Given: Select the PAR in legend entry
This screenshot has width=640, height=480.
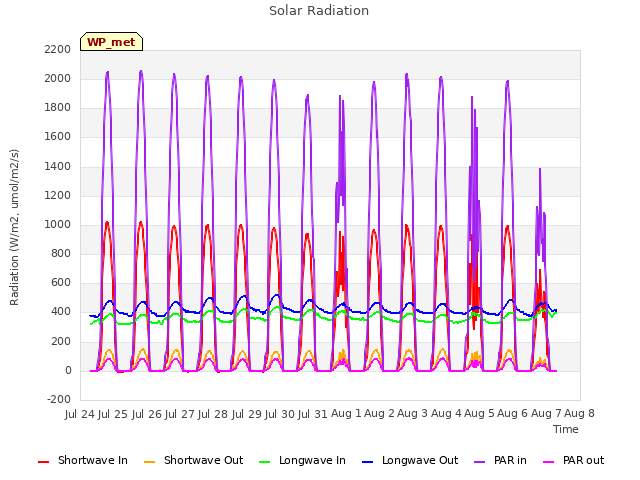Looking at the screenshot, I should [500, 460].
